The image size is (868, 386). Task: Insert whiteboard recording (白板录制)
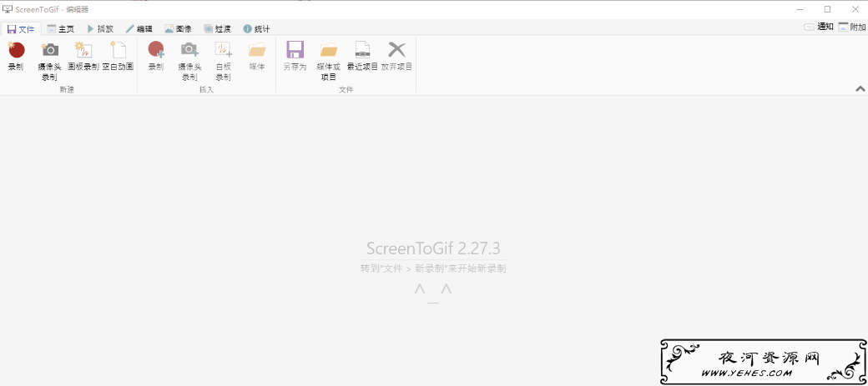tap(223, 61)
